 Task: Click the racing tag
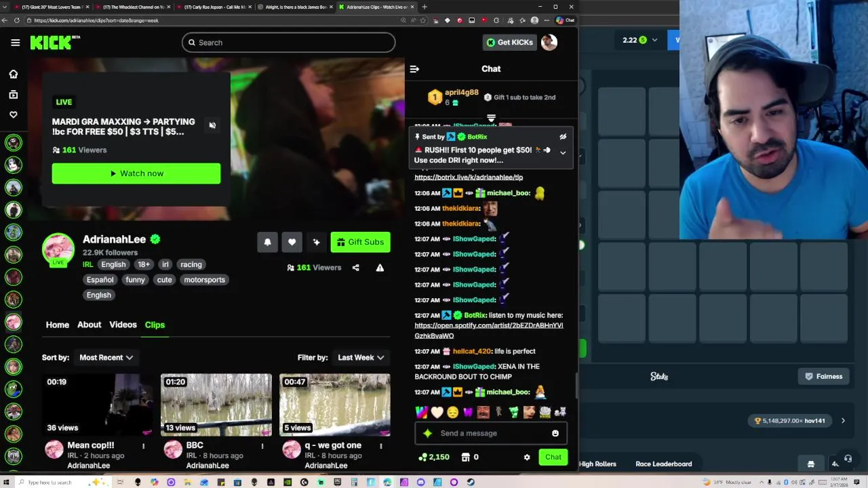coord(191,264)
